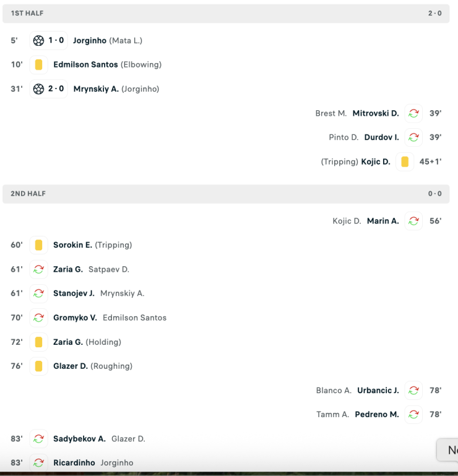Screen dimensions: 458x476
Task: Click the 2ND HALF section header
Action: tap(226, 194)
